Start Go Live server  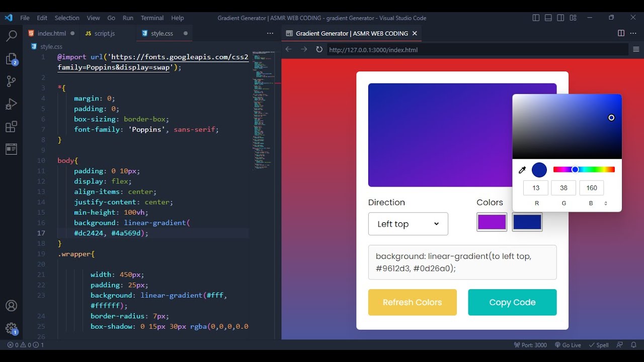pos(568,345)
